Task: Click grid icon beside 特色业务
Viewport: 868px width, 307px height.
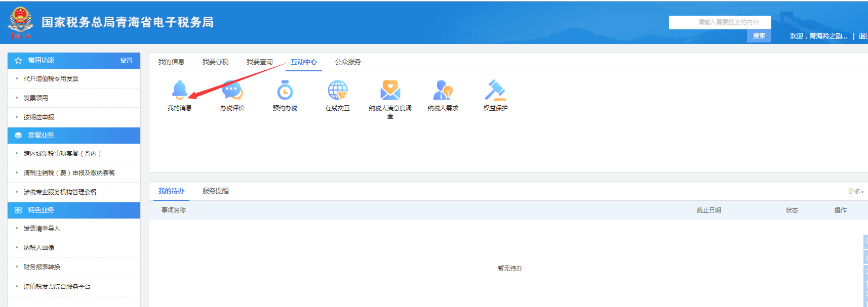Action: tap(18, 210)
